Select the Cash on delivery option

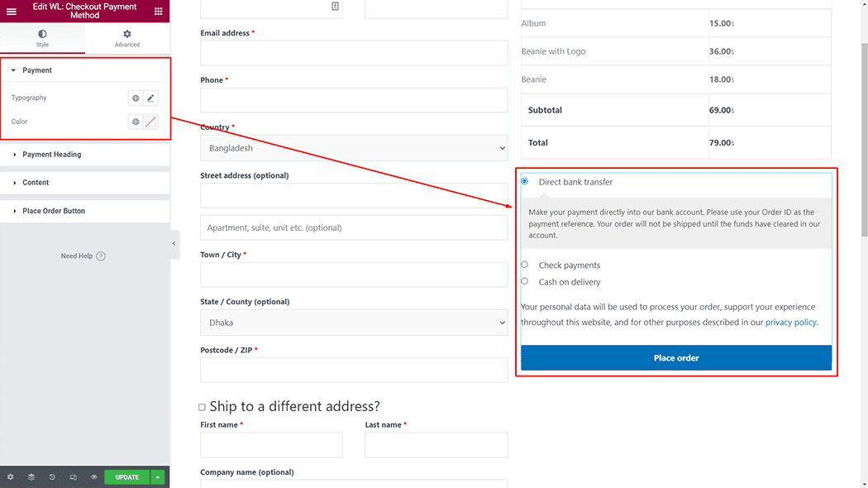click(x=525, y=281)
